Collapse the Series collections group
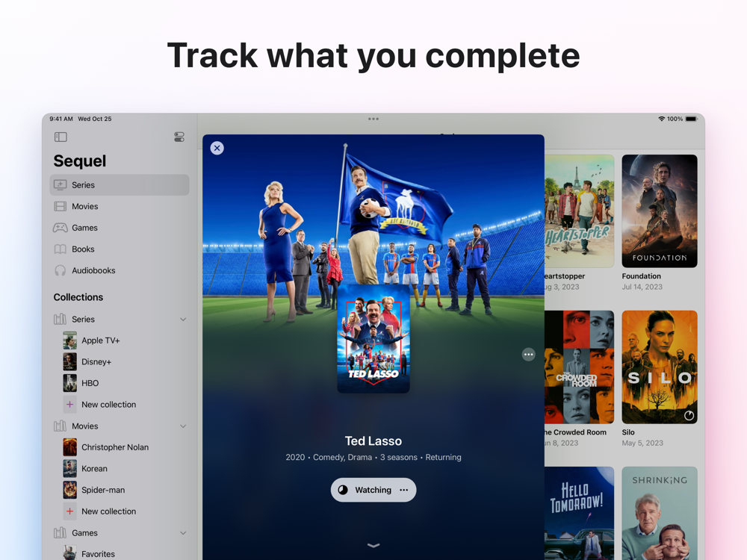 (183, 320)
